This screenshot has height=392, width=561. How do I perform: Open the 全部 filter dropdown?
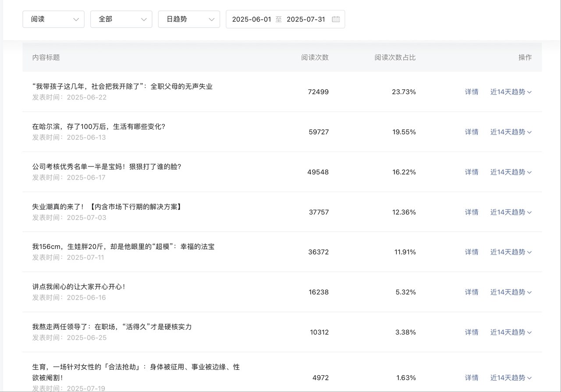[x=121, y=19]
